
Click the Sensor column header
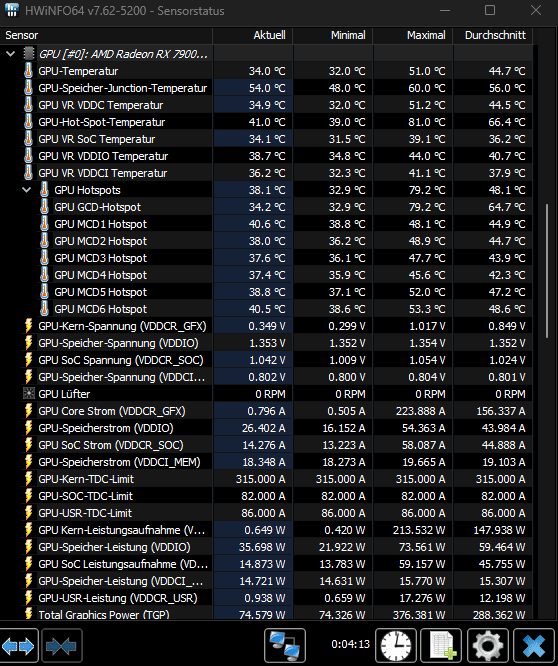106,35
